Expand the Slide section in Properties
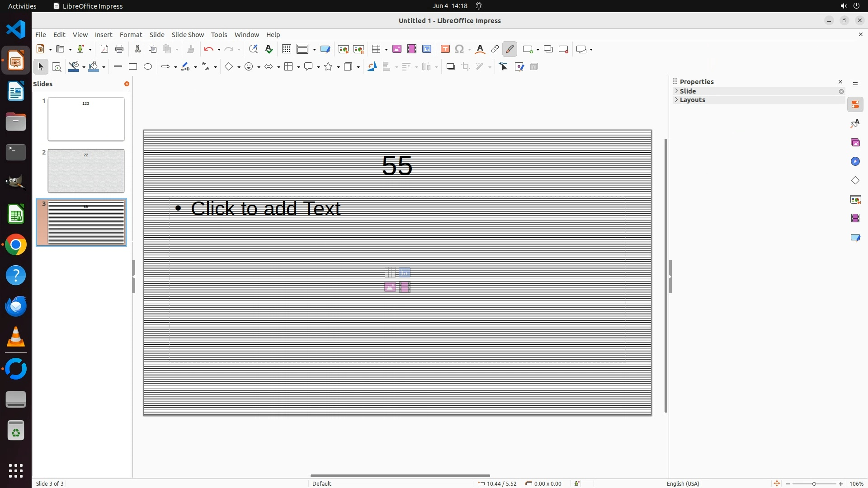The image size is (868, 488). point(688,91)
